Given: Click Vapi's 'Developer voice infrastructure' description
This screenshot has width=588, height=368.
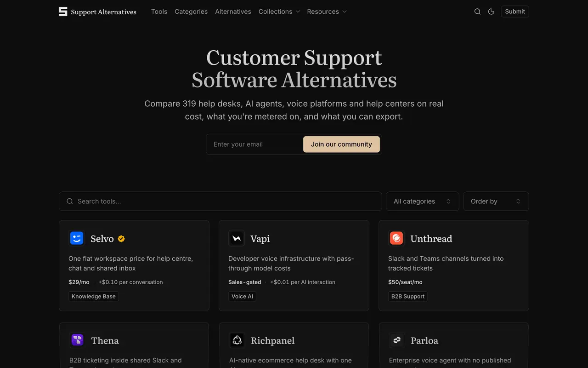Looking at the screenshot, I should click(291, 263).
